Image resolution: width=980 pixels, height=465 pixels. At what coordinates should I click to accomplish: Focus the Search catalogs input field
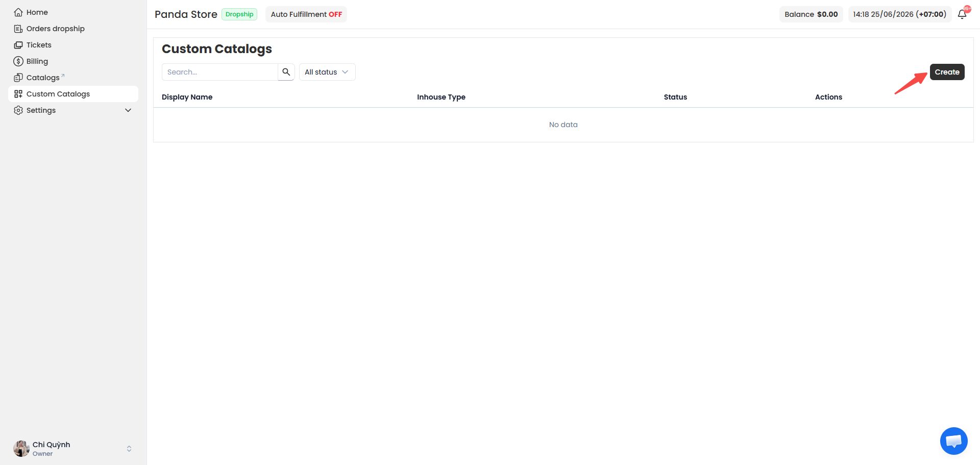(220, 72)
